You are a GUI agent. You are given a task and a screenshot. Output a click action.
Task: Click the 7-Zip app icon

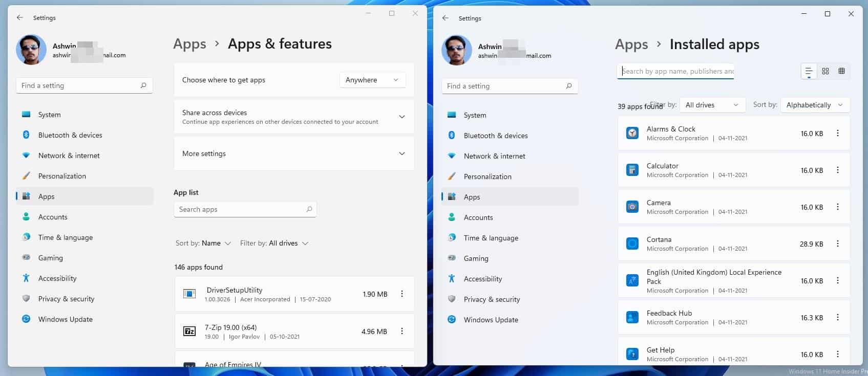(189, 331)
